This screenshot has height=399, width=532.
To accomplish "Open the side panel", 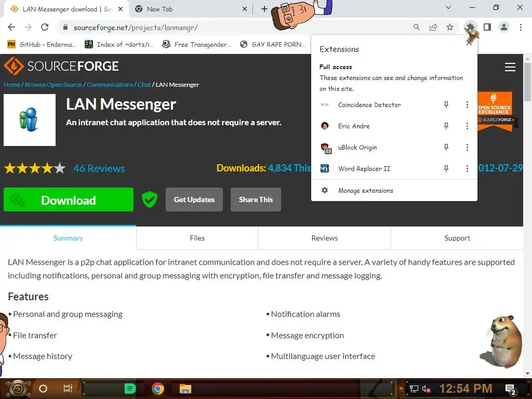I will (x=487, y=27).
